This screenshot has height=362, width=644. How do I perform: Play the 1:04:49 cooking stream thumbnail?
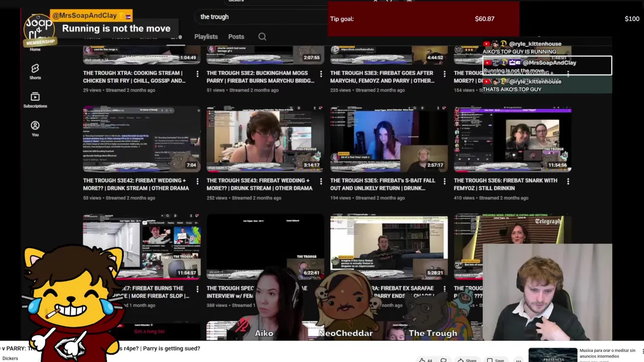[141, 55]
